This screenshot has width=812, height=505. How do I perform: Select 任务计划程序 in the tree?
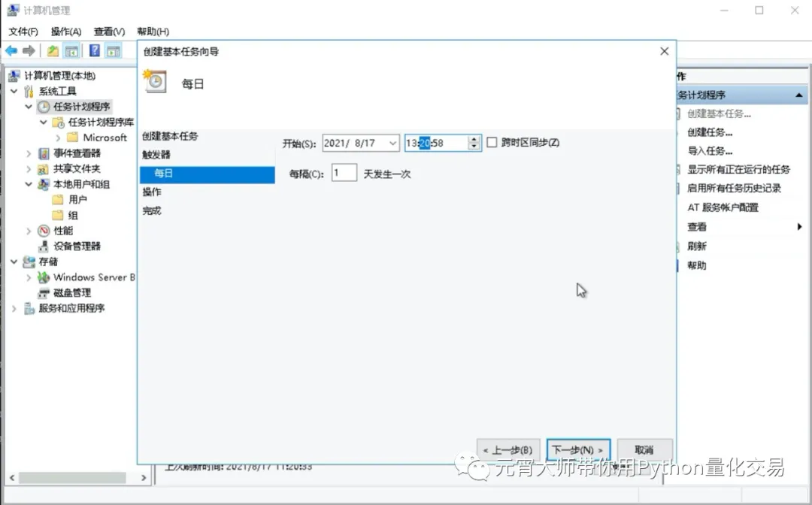point(81,107)
